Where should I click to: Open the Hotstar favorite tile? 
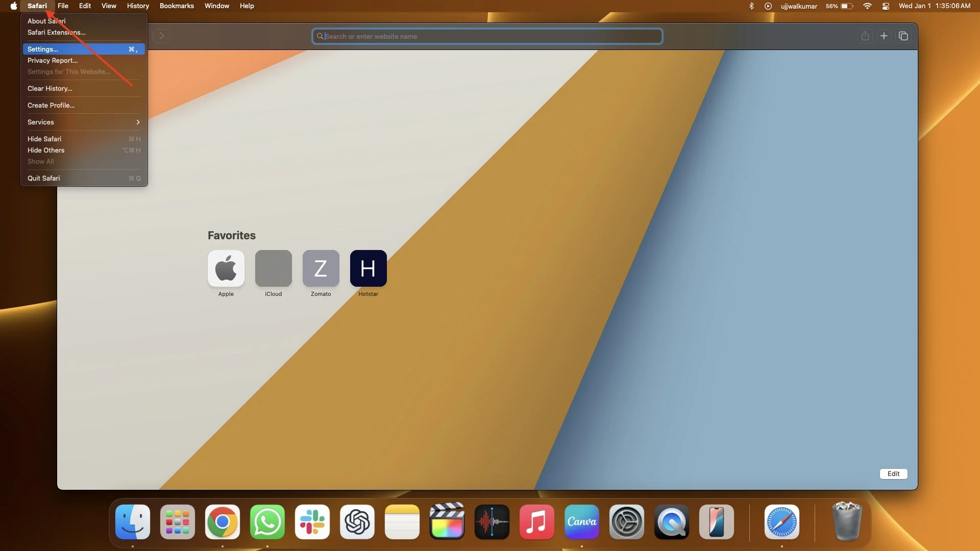click(369, 268)
